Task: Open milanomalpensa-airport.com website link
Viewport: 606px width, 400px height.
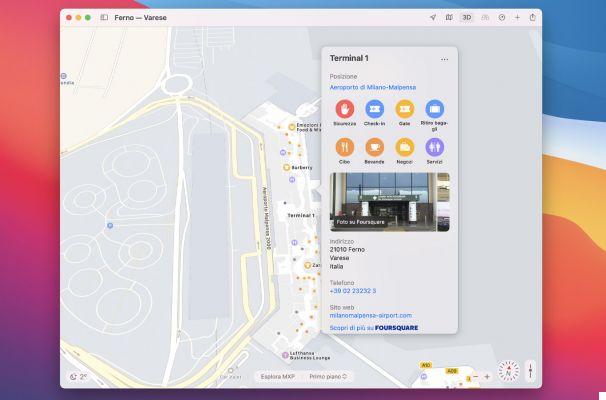Action: pos(371,315)
